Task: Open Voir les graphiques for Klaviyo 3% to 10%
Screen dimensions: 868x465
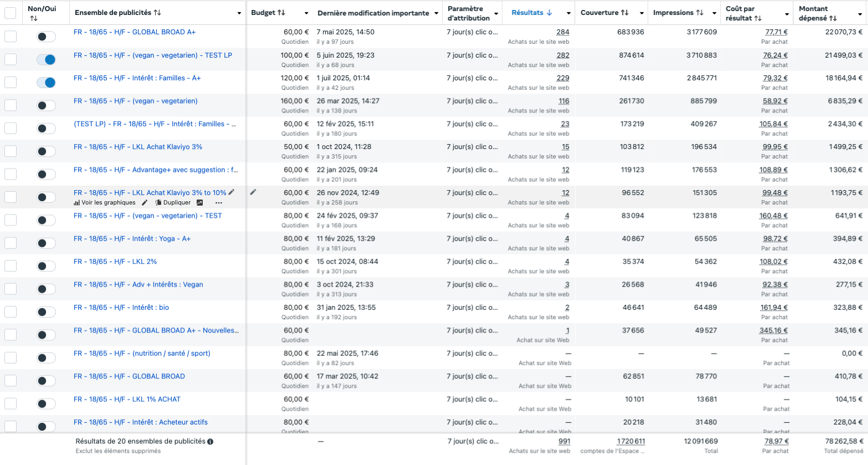Action: (x=105, y=202)
